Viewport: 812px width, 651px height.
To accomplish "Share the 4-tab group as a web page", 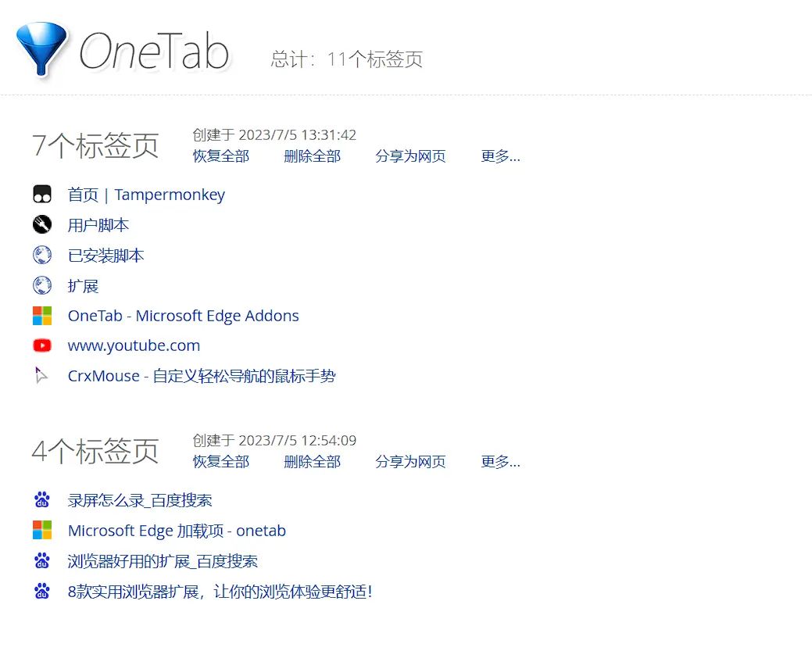I will (x=410, y=462).
